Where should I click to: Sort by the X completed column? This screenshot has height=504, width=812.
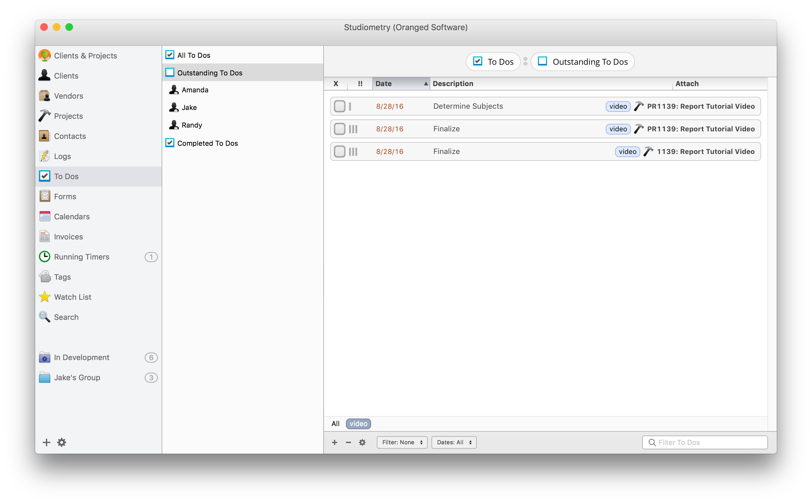pyautogui.click(x=336, y=84)
